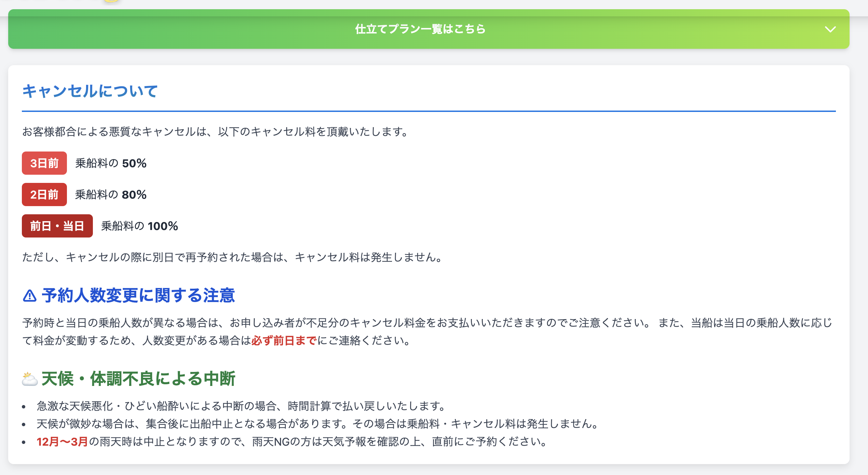The width and height of the screenshot is (868, 475).
Task: Click the first bullet about 急激な天候悪化
Action: 241,406
